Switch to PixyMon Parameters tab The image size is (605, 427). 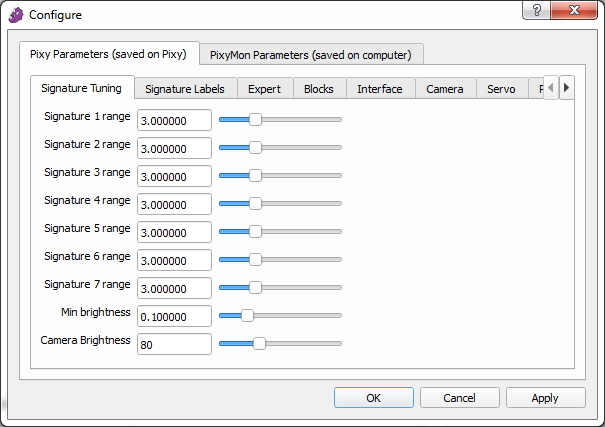coord(310,54)
